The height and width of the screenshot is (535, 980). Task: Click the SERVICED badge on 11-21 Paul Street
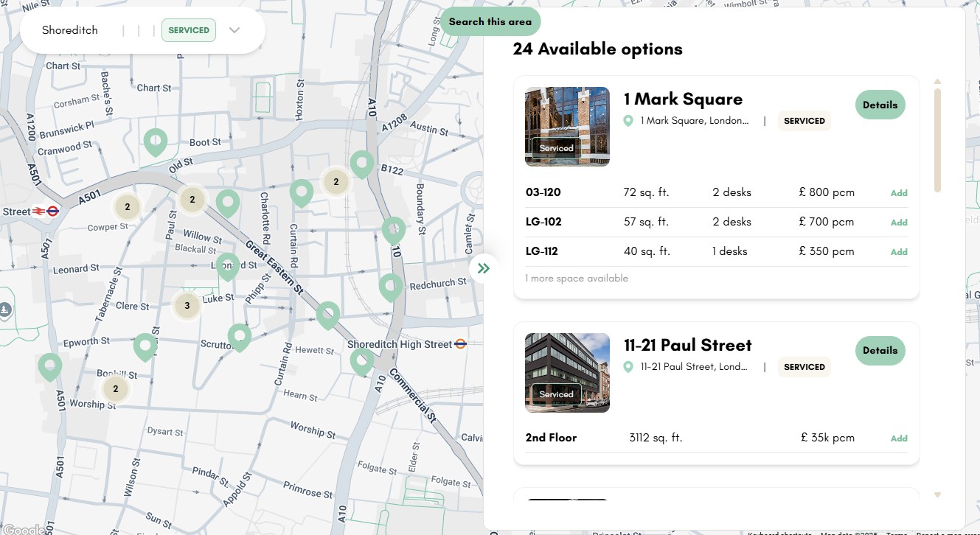tap(804, 367)
